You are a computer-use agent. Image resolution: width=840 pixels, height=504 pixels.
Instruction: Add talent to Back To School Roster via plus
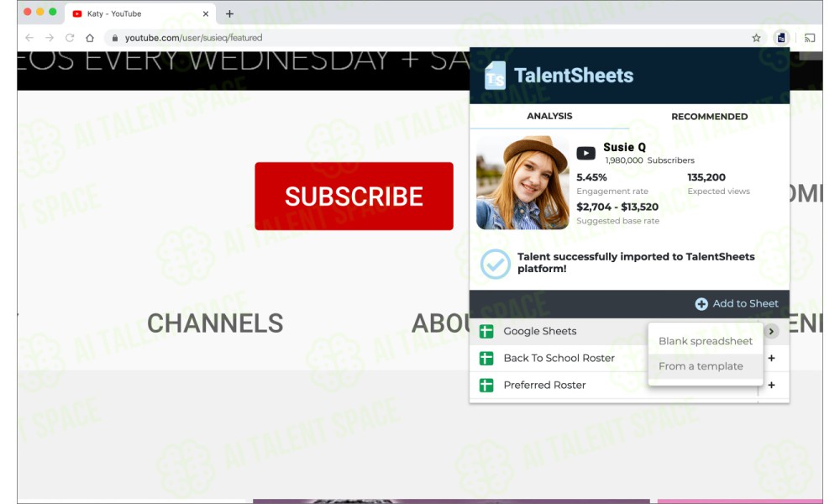[x=771, y=358]
